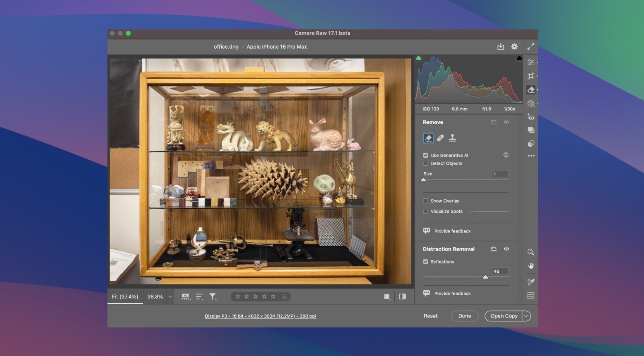The image size is (644, 356).
Task: Click Provide feedback under Distraction Removal
Action: 447,293
